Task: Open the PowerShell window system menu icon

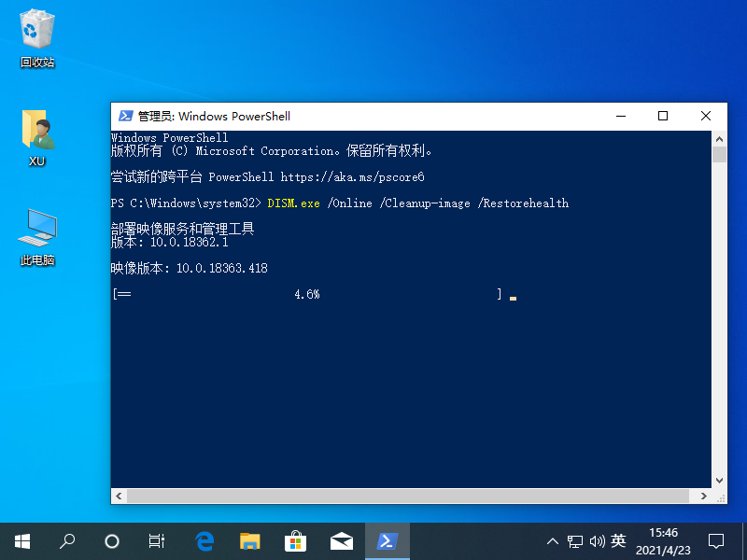Action: point(125,116)
